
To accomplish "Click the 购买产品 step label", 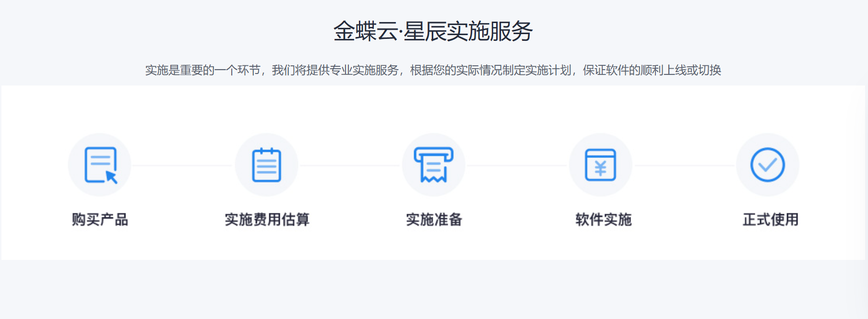I will click(x=100, y=220).
